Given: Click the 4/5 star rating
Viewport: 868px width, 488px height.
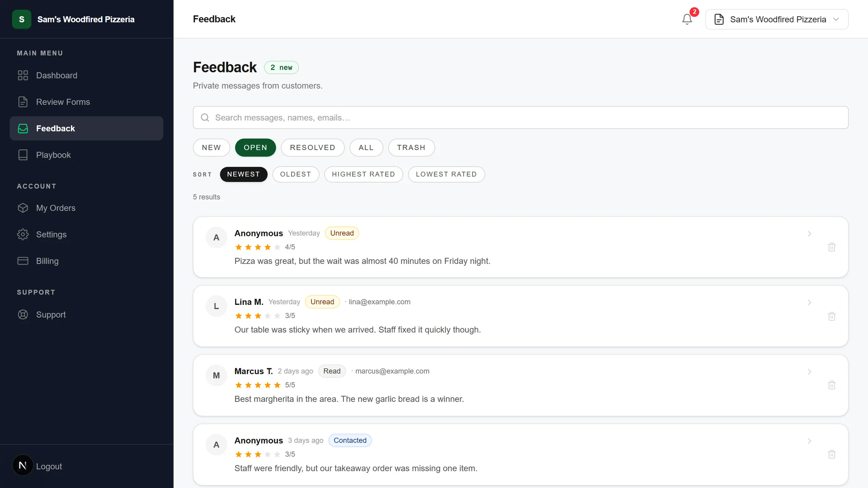Looking at the screenshot, I should (x=265, y=247).
